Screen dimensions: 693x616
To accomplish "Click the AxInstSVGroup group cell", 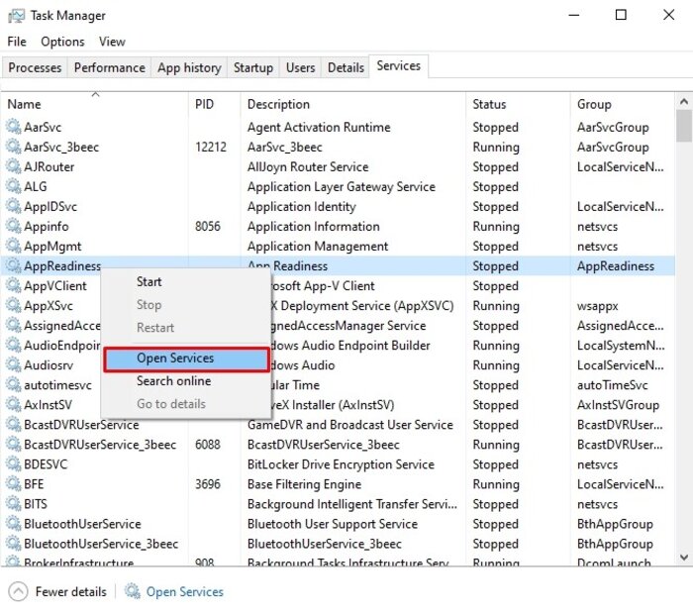I will (x=618, y=405).
